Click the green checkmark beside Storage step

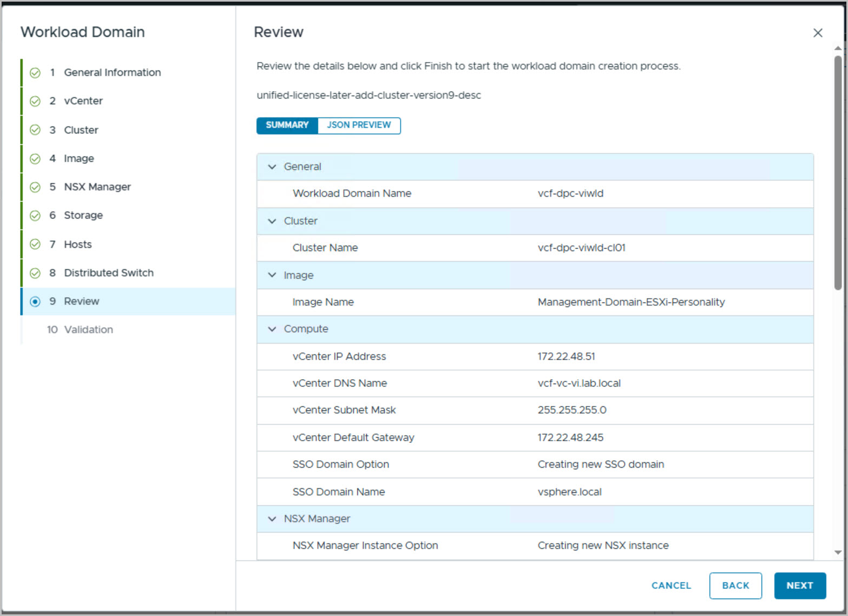[35, 216]
